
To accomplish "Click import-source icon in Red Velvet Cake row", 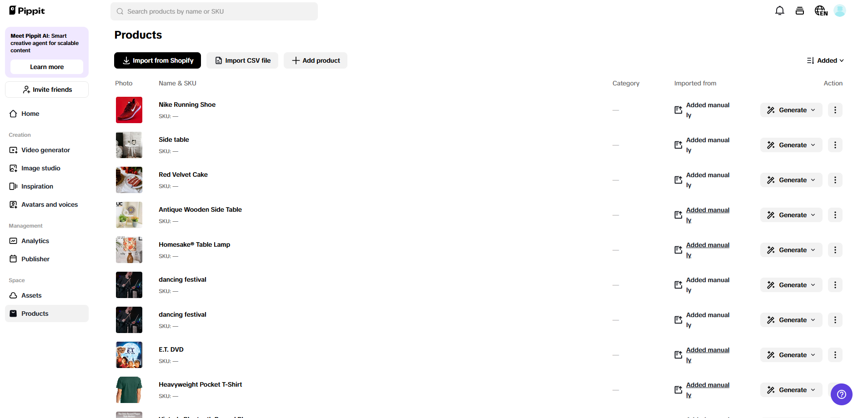I will (x=678, y=180).
